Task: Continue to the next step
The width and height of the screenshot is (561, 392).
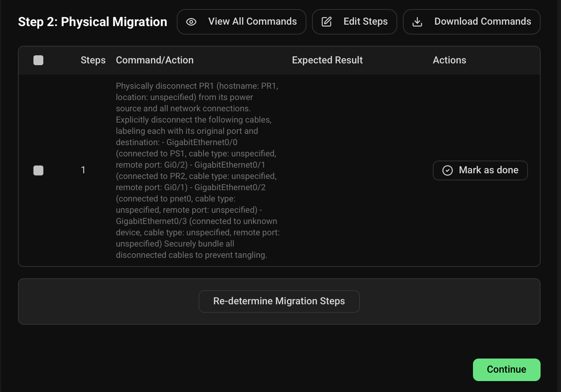Action: tap(507, 370)
